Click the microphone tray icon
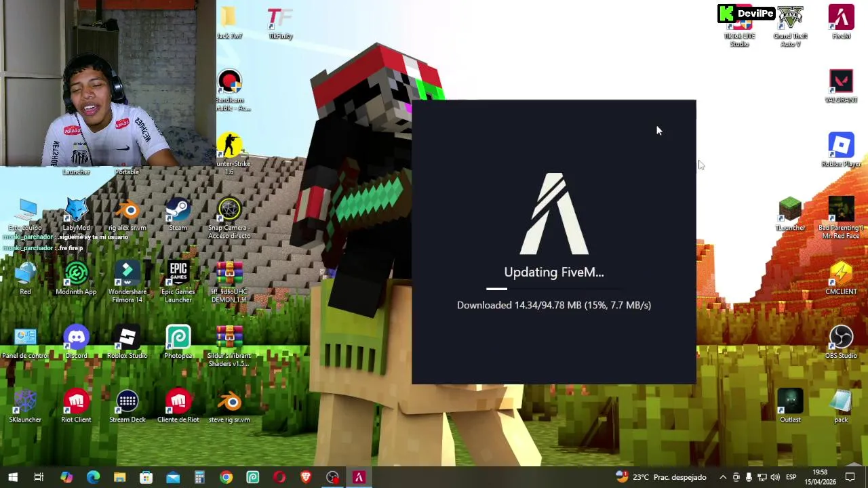Screen dimensions: 868x488 click(x=749, y=477)
